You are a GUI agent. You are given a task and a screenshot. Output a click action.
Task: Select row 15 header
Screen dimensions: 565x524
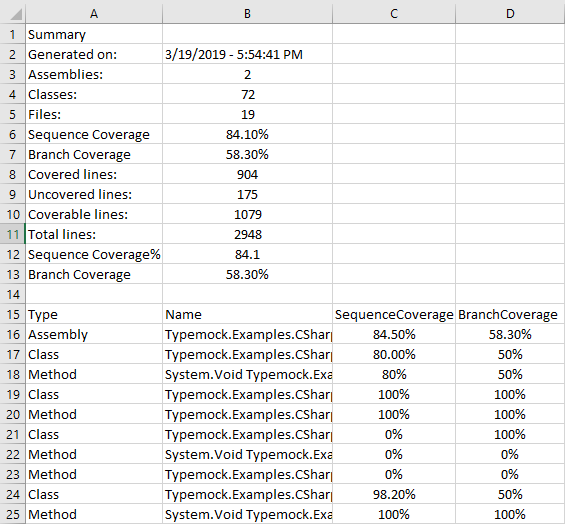[x=13, y=314]
